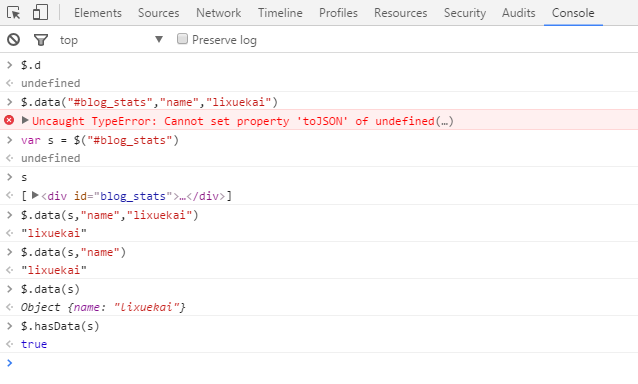The width and height of the screenshot is (638, 384).
Task: Open the Timeline tab
Action: click(280, 13)
